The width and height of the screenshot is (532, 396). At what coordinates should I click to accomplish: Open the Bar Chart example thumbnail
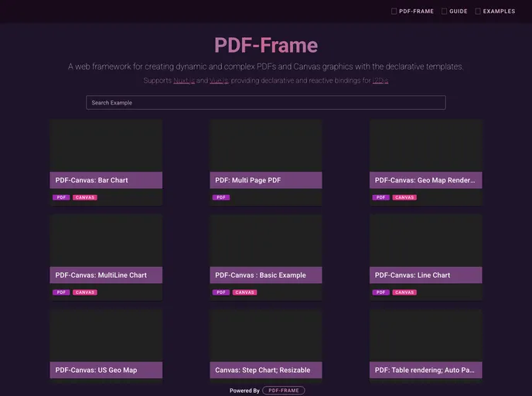point(106,145)
